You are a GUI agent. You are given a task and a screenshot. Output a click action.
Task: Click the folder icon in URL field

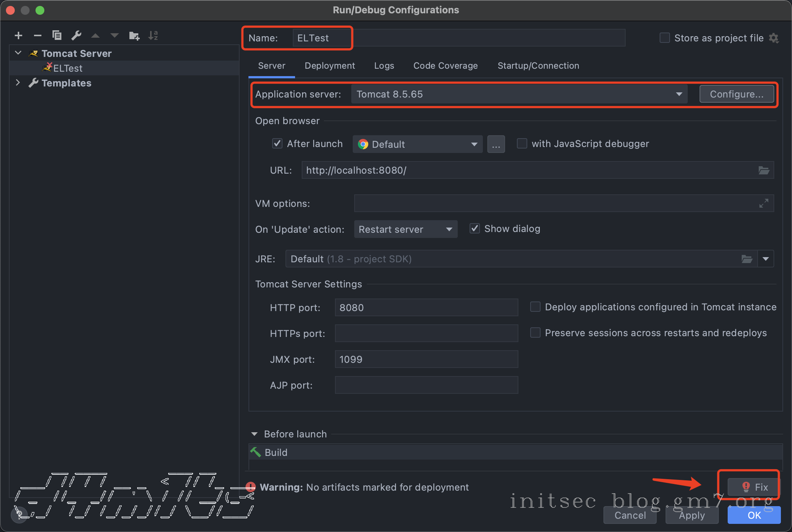pos(764,170)
